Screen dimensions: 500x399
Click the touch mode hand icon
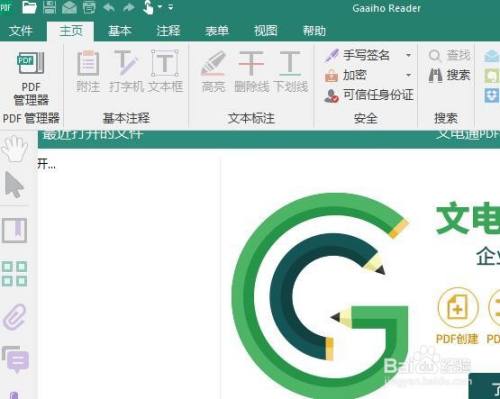[x=148, y=7]
